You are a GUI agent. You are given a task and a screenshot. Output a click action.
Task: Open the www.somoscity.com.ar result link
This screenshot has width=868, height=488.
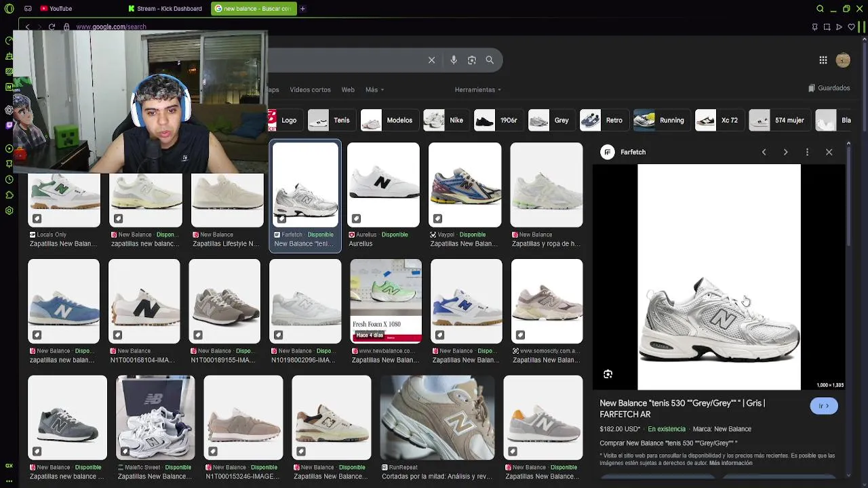(x=546, y=351)
